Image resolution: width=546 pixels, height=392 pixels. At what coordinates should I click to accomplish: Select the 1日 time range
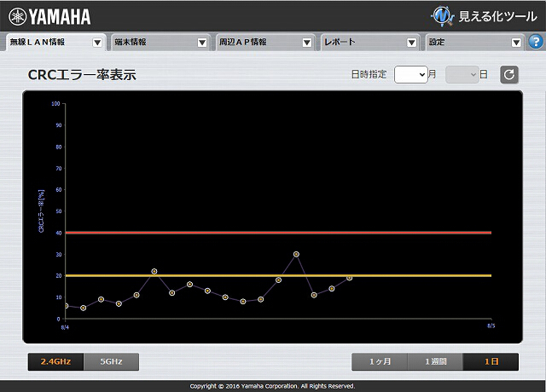[491, 361]
